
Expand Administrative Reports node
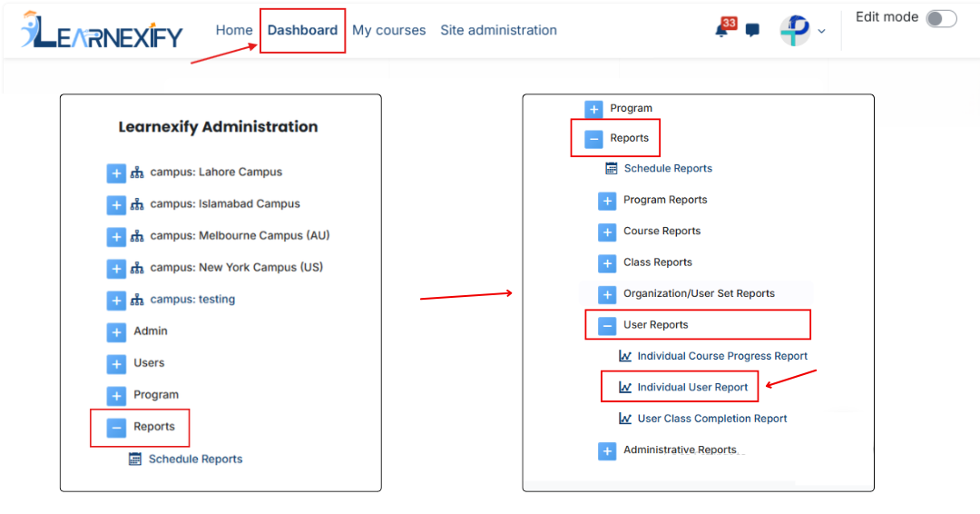point(607,450)
